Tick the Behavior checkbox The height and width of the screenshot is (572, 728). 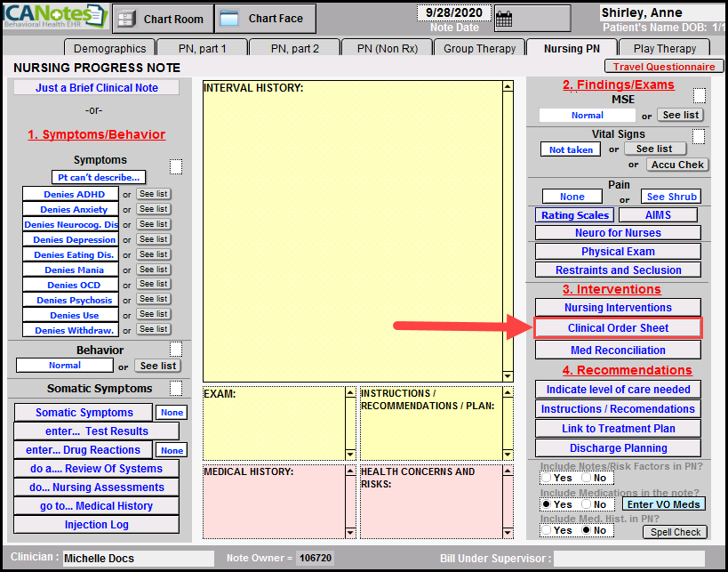(176, 349)
